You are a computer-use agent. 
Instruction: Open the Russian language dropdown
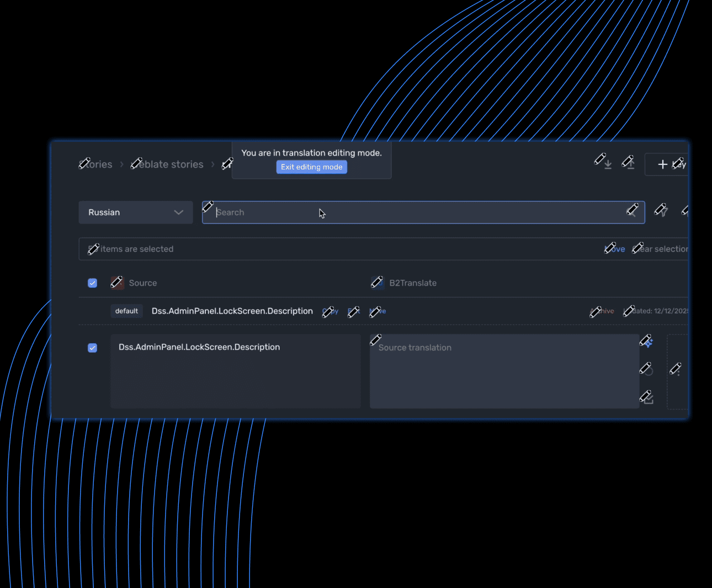pyautogui.click(x=136, y=213)
